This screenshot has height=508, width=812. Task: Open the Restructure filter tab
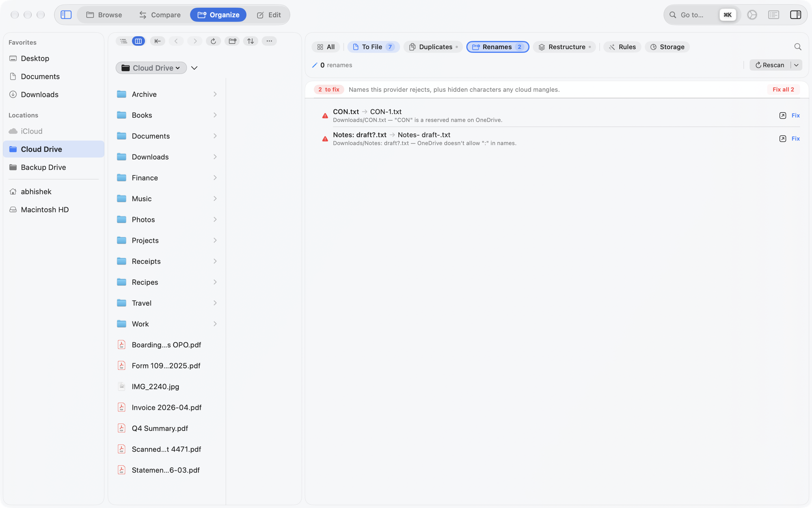click(x=564, y=47)
